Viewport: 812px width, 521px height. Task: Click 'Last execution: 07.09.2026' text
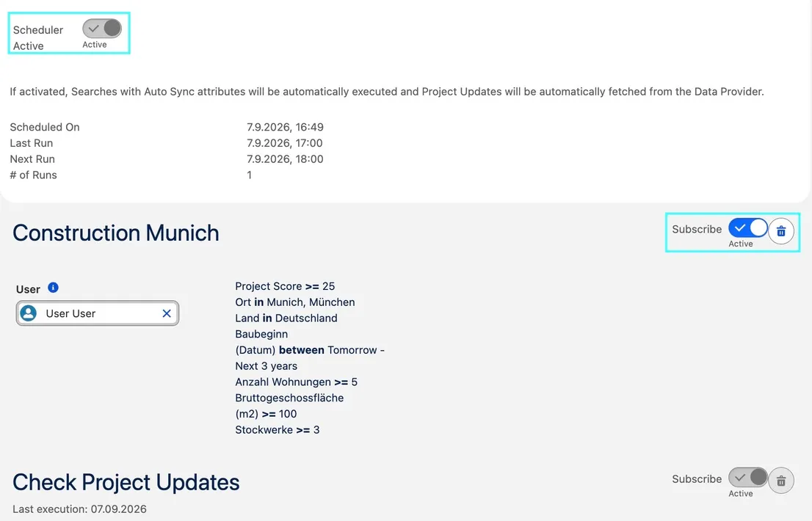click(x=79, y=509)
